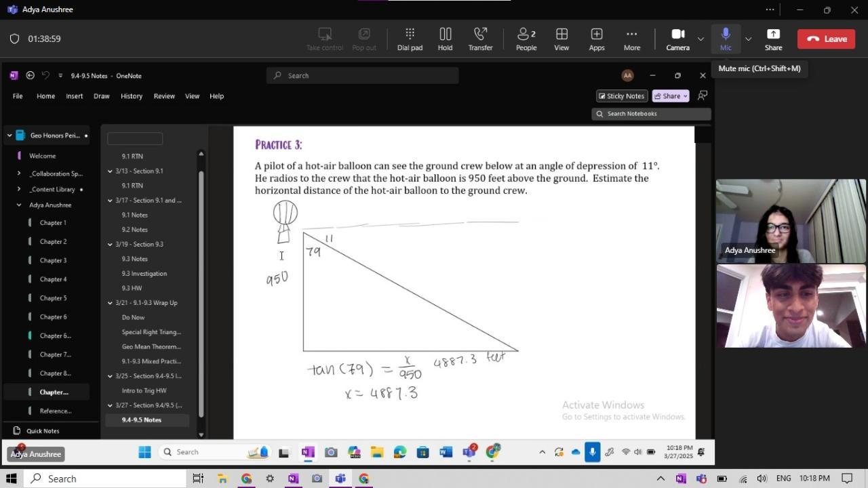
Task: Switch to the Review tab
Action: point(164,96)
